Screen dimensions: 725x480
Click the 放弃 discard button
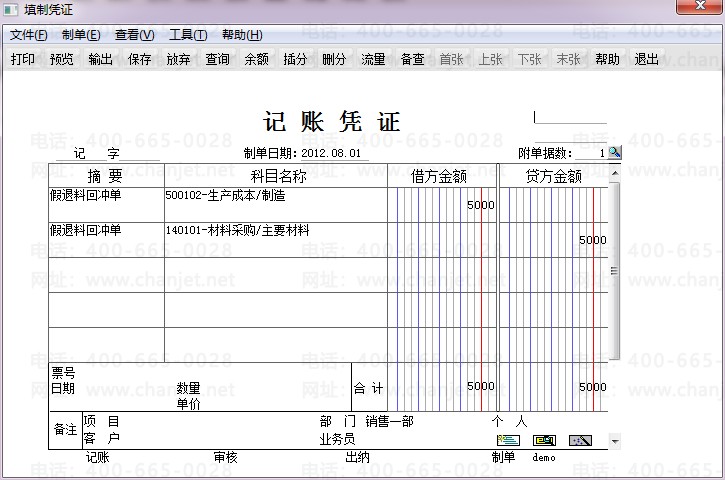(x=178, y=59)
